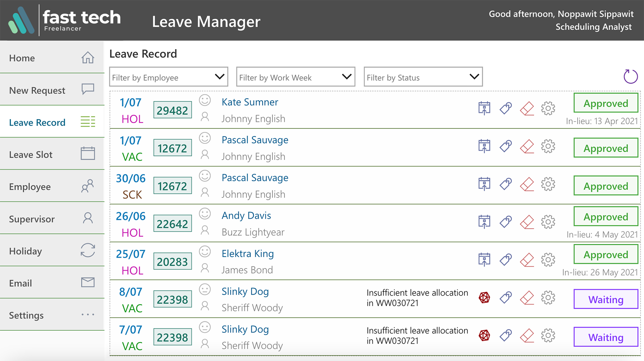Go to New Request in the sidebar
The image size is (644, 361).
[52, 90]
